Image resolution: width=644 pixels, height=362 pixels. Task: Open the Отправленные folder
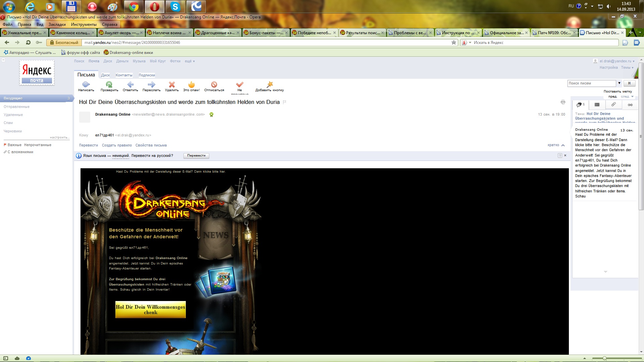tap(16, 107)
